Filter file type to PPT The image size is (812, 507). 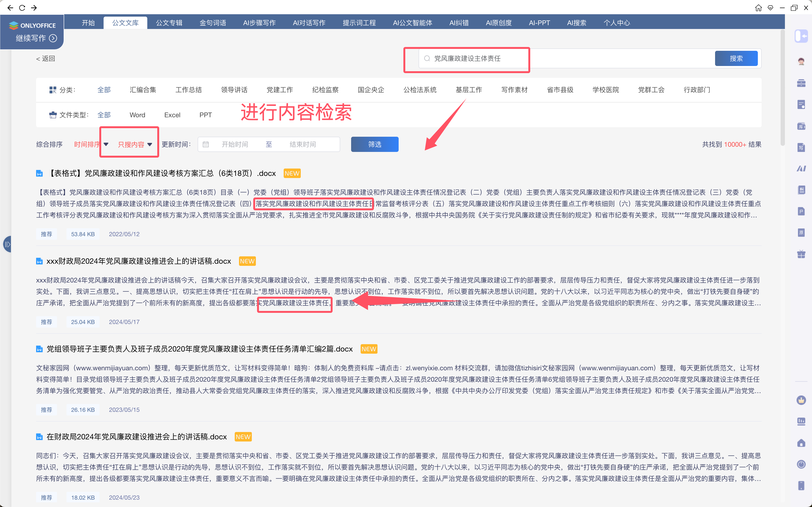click(206, 115)
